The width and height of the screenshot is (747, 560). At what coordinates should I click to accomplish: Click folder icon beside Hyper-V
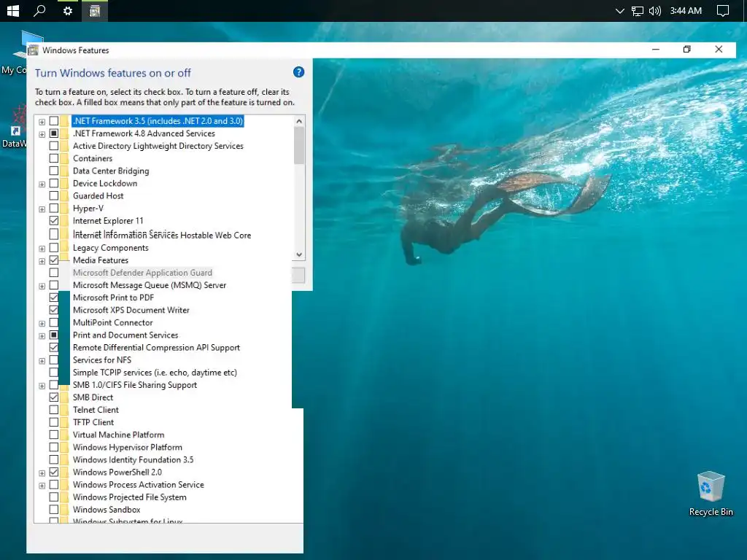tap(65, 208)
